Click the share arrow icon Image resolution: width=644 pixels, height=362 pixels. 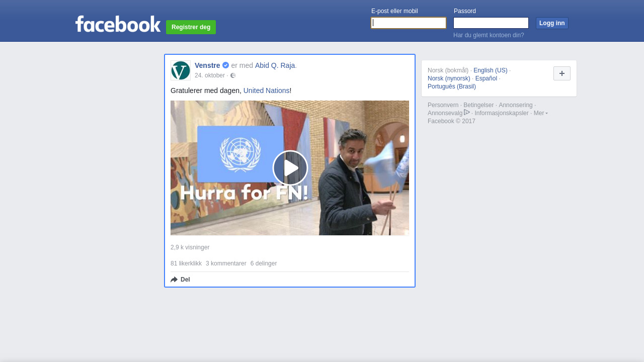(174, 280)
